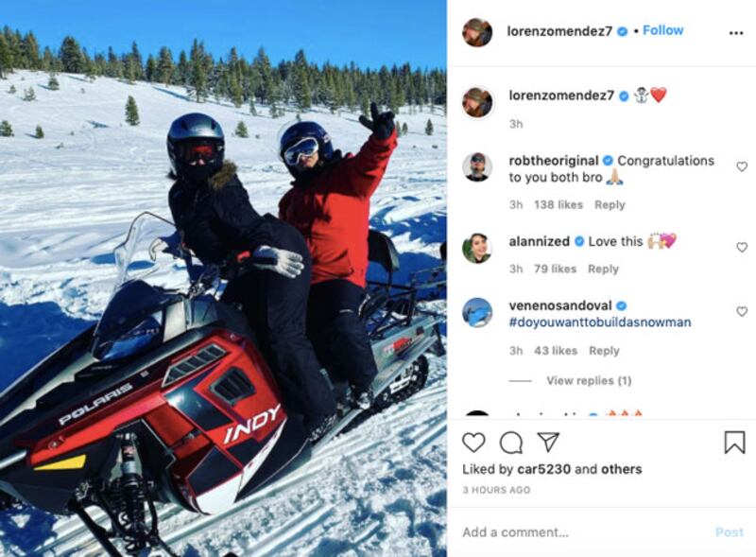Open the three-dot more options menu
The width and height of the screenshot is (756, 557).
pos(736,33)
